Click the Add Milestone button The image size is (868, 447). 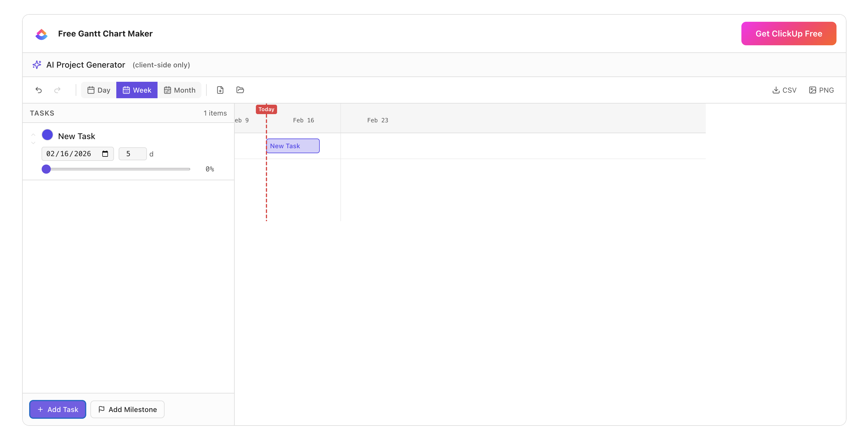(x=127, y=409)
